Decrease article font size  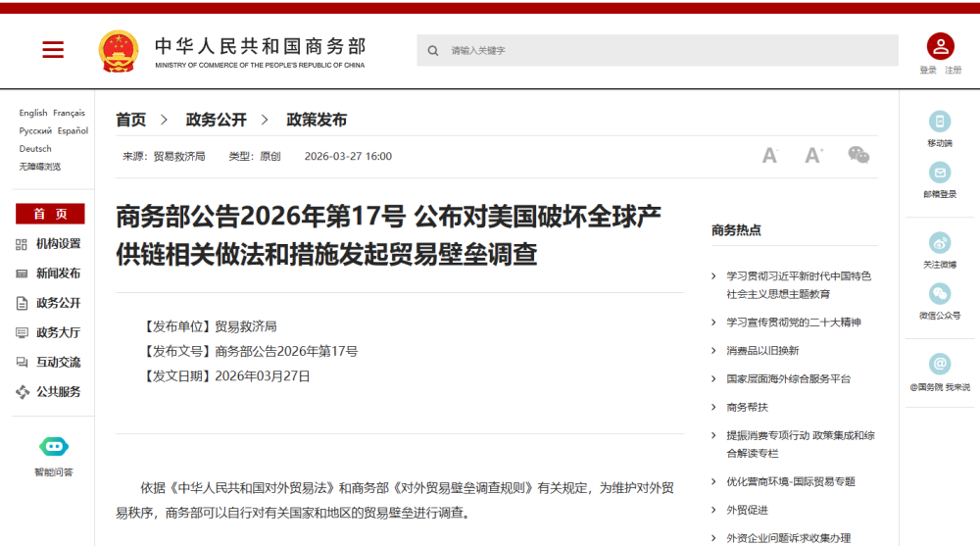769,156
